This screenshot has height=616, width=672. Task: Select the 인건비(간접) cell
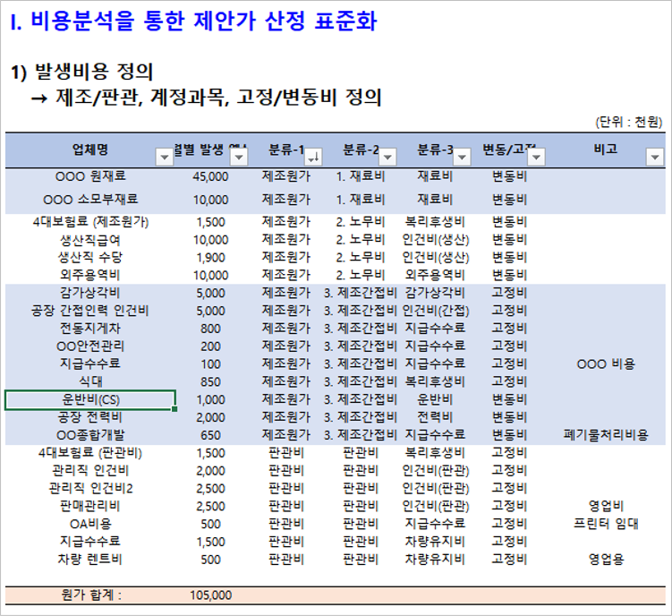[436, 311]
